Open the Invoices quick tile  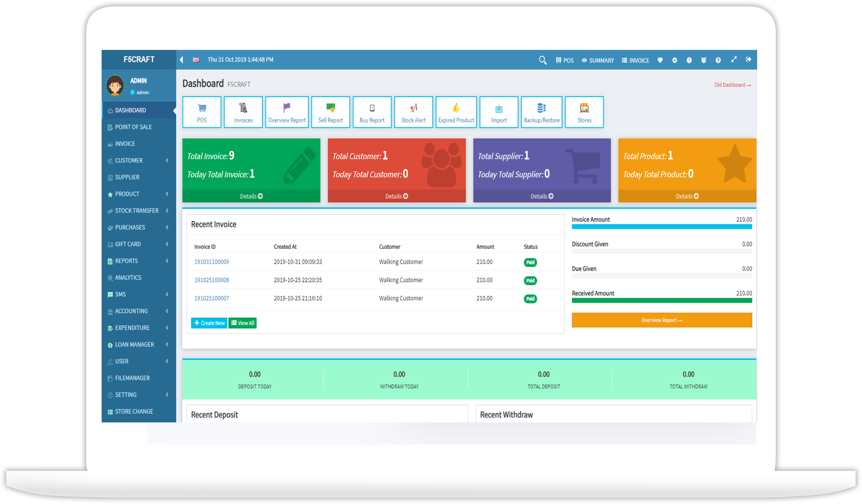(243, 112)
